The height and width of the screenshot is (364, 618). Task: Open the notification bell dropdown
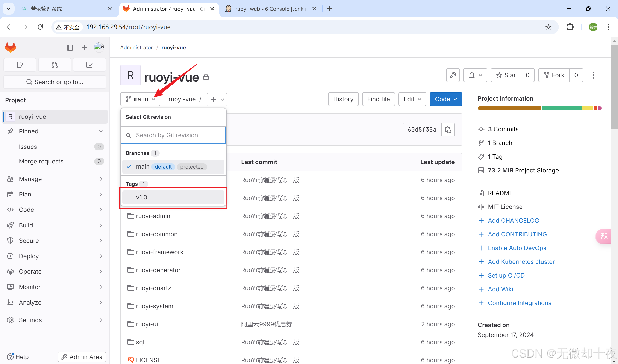(475, 75)
